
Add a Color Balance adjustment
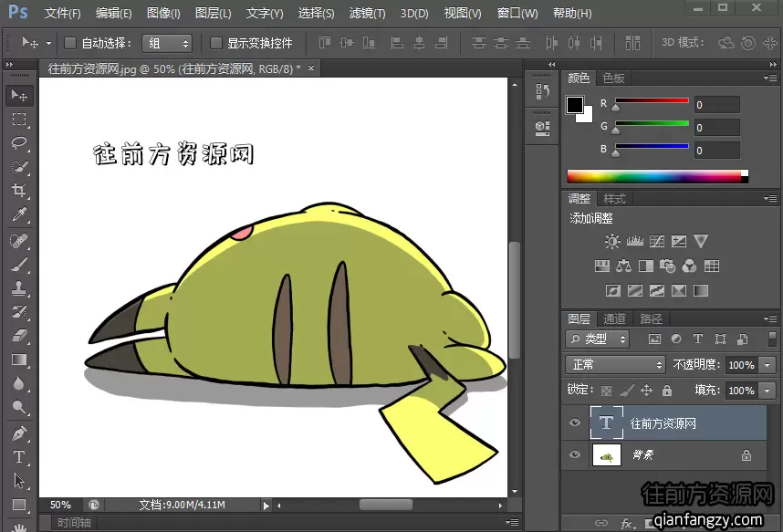point(623,266)
